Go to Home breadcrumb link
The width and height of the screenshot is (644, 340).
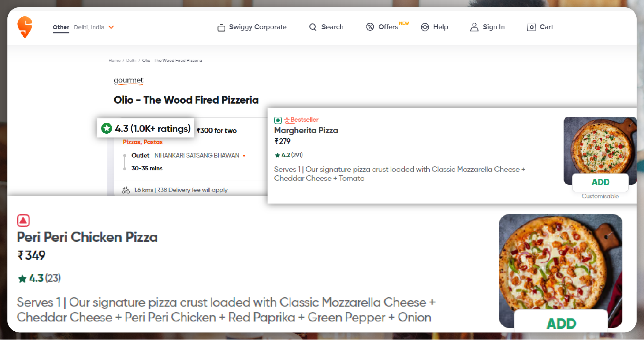(114, 60)
